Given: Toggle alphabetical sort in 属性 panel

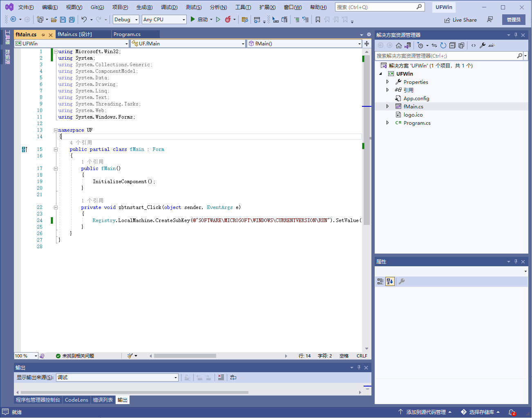Looking at the screenshot, I should coord(390,281).
